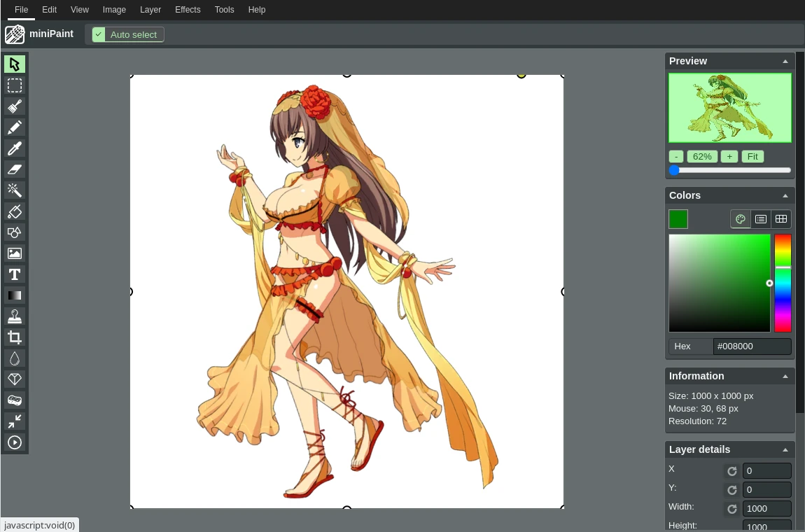The height and width of the screenshot is (532, 805).
Task: Select the Magic Wand tool
Action: coord(15,190)
